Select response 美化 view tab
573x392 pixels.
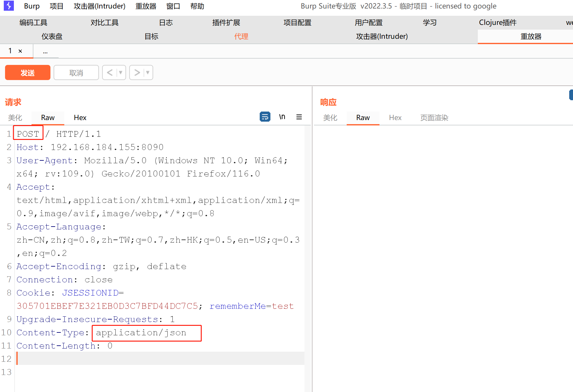tap(330, 118)
